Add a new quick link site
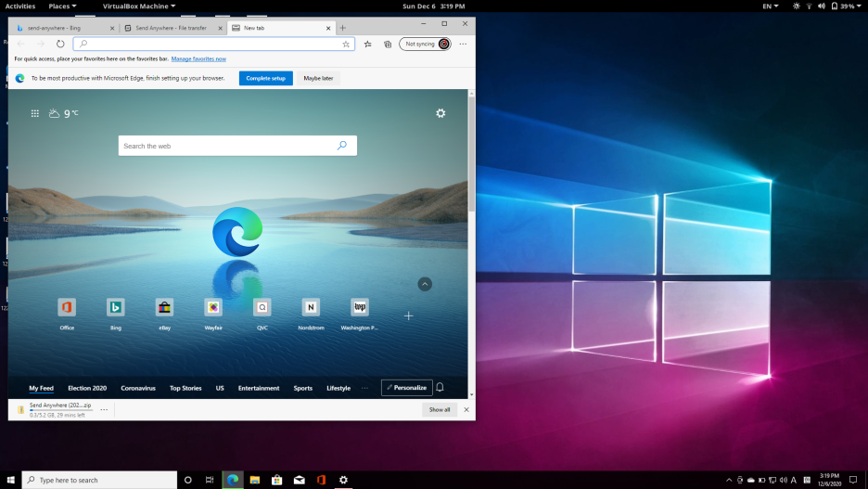 [409, 315]
